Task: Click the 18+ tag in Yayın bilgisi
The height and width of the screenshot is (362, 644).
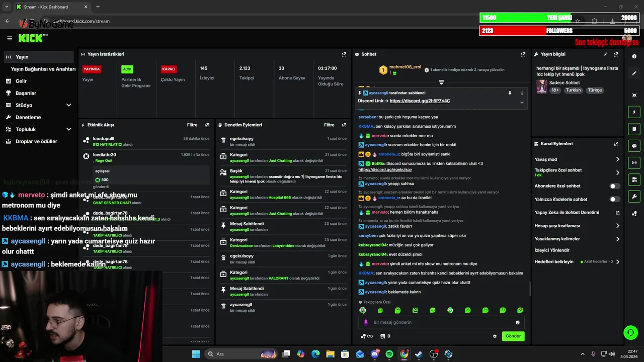Action: 555,90
